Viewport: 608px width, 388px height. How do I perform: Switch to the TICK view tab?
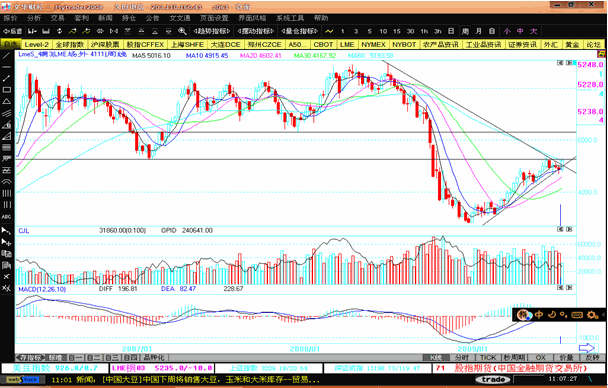point(488,357)
